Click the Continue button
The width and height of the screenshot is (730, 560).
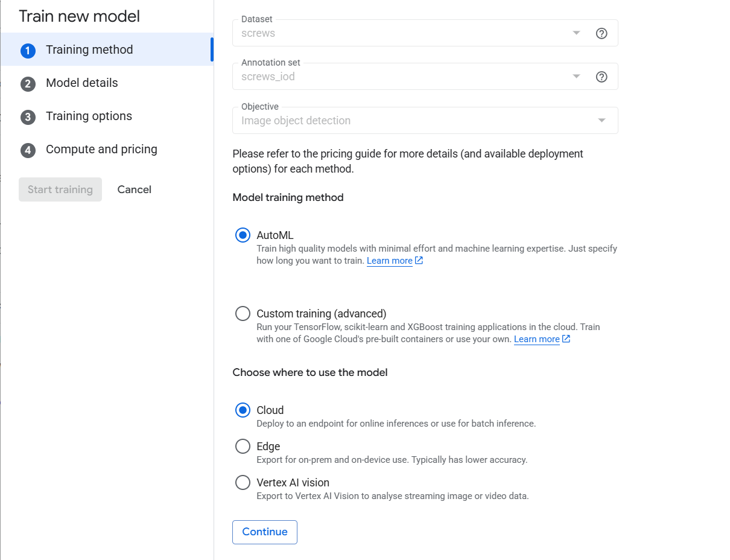pos(265,532)
